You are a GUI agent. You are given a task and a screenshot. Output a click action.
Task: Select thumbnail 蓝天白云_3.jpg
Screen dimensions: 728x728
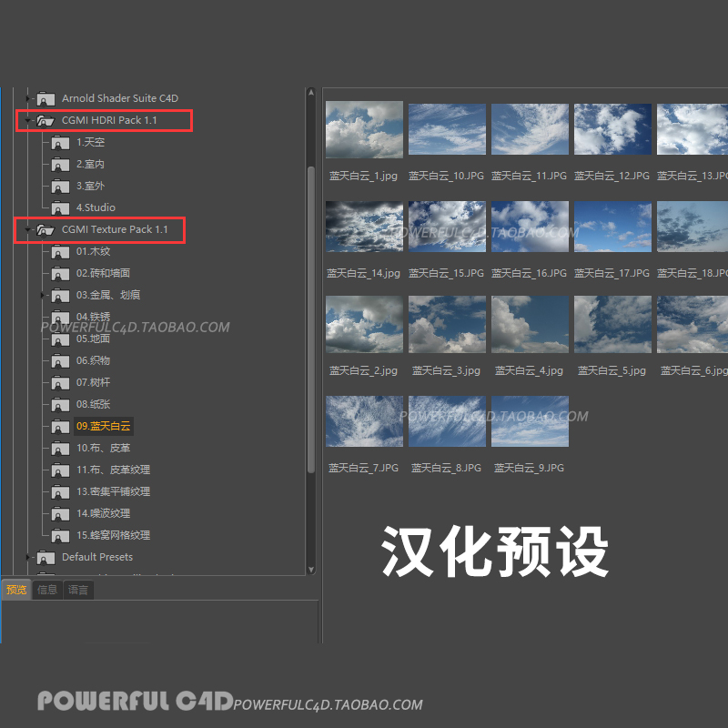click(447, 325)
